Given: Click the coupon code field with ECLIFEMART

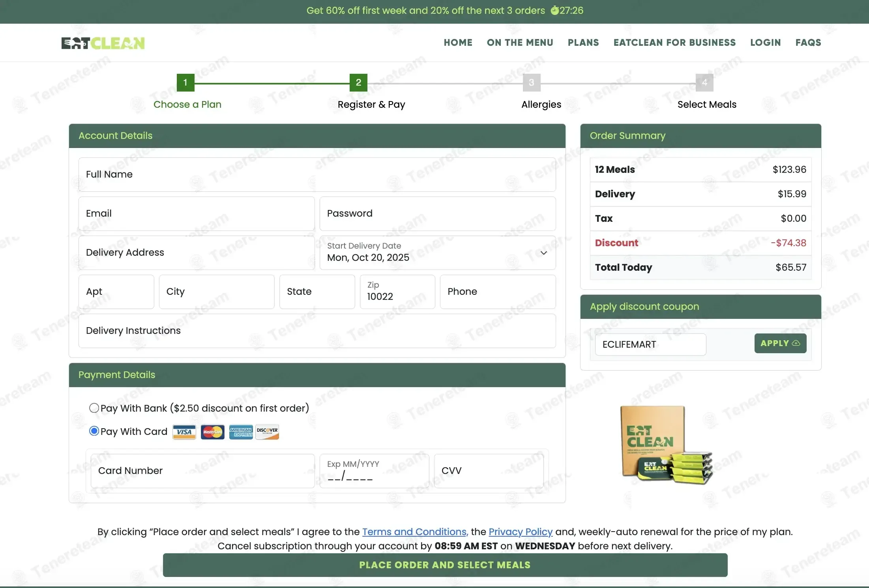Looking at the screenshot, I should [650, 345].
